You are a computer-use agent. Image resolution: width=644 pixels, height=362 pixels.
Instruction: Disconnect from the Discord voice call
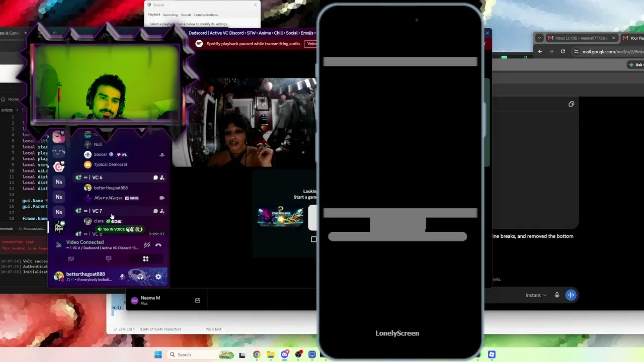(x=158, y=245)
